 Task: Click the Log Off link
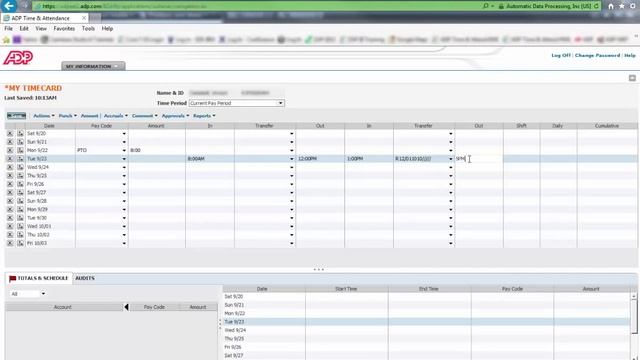pos(561,55)
